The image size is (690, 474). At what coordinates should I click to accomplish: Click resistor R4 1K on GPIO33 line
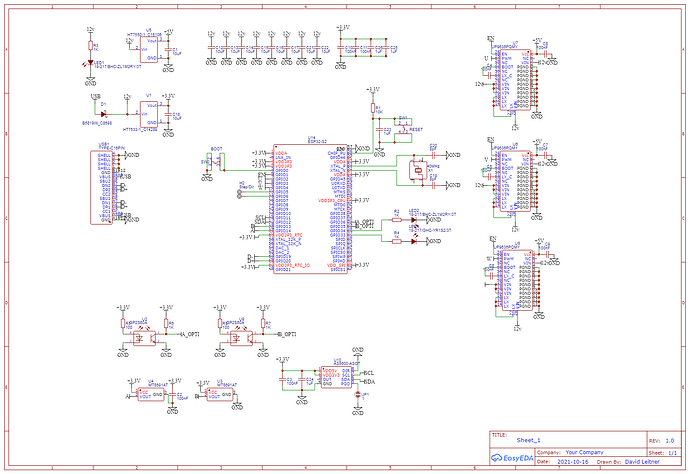(x=396, y=241)
